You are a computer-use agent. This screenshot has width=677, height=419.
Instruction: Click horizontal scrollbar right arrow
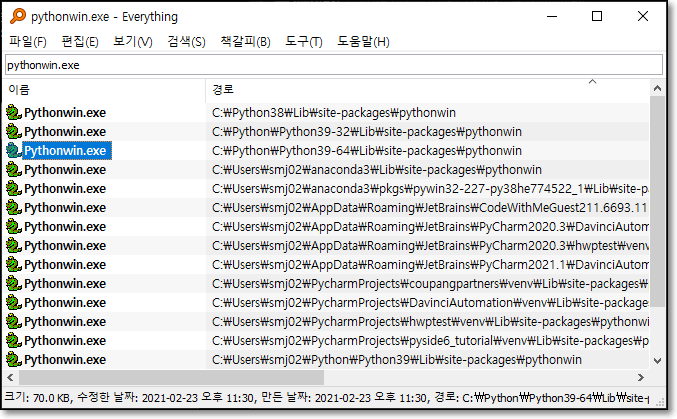click(641, 378)
